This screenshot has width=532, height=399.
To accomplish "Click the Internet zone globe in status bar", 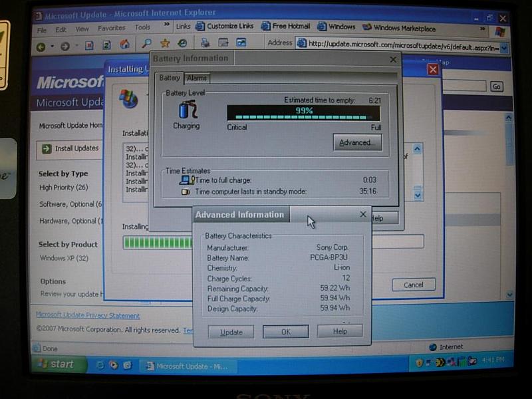I will (x=433, y=347).
